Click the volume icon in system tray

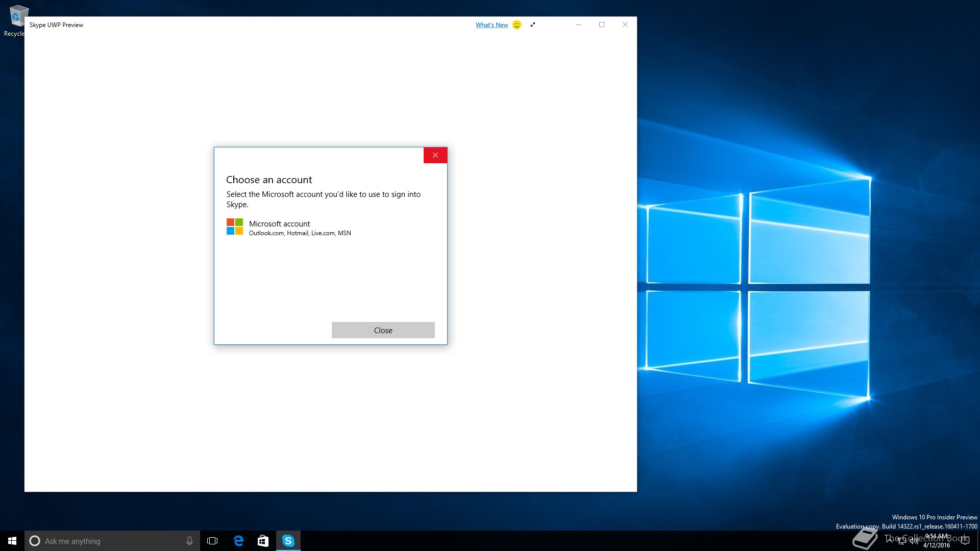[x=914, y=541]
